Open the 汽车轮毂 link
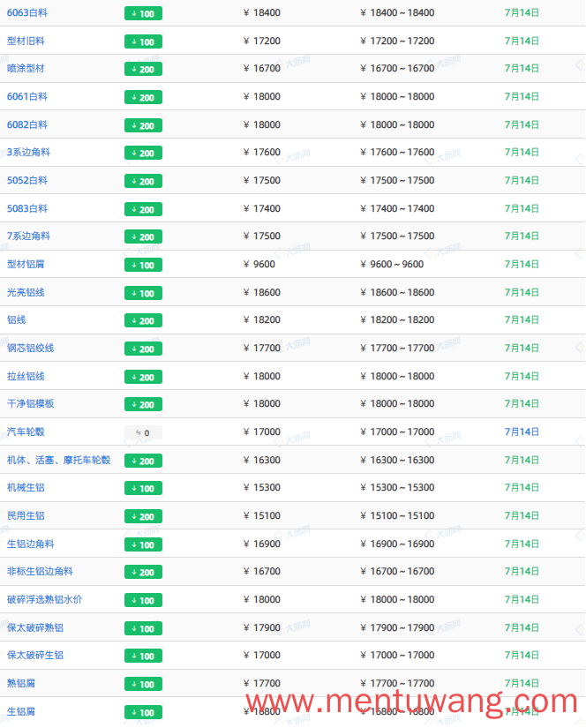 26,432
